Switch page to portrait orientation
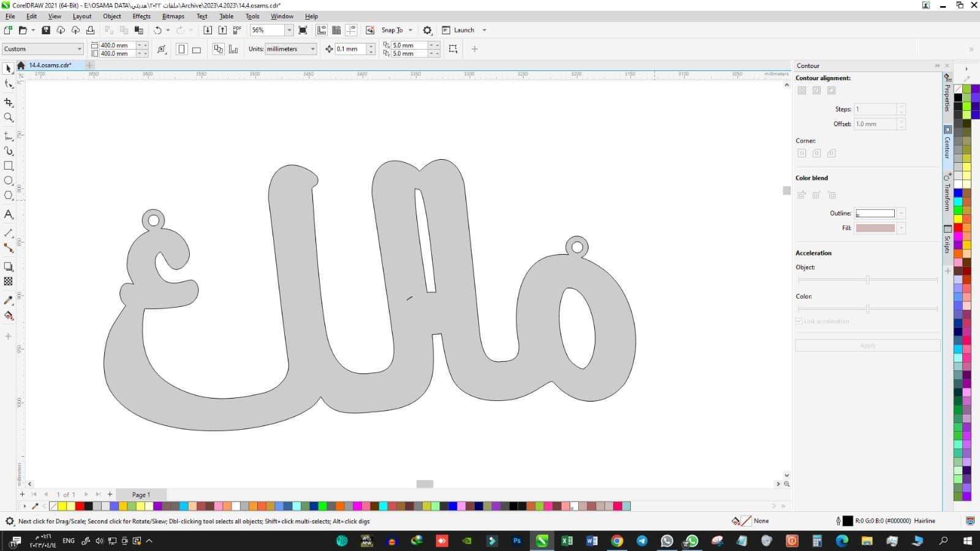 click(x=181, y=50)
